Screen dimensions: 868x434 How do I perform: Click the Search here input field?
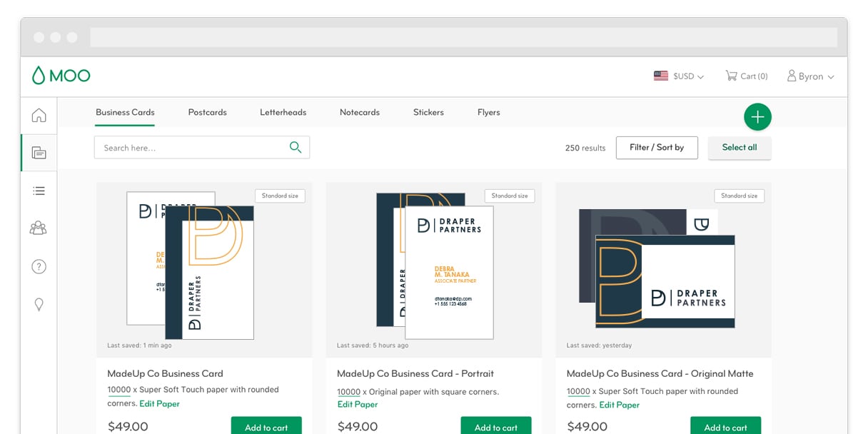click(189, 148)
